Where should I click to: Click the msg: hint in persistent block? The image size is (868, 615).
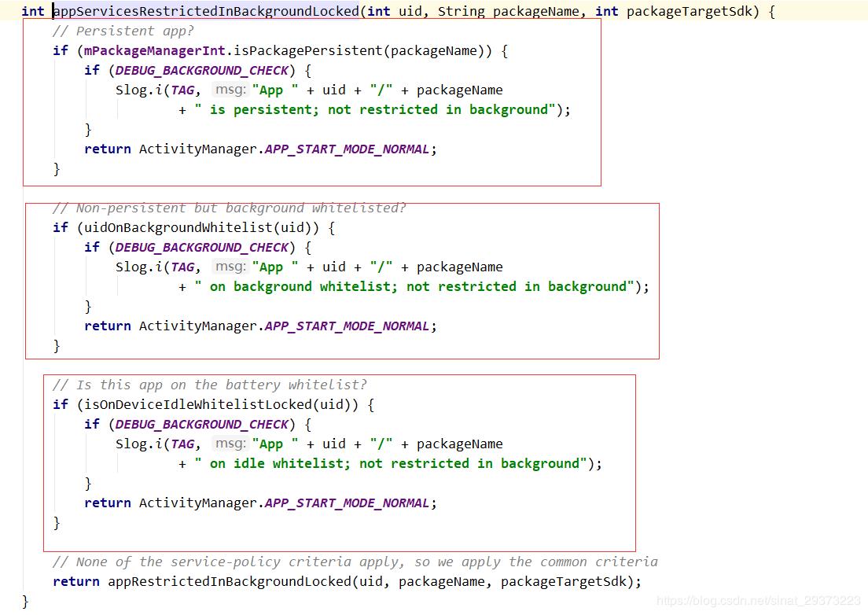point(230,90)
